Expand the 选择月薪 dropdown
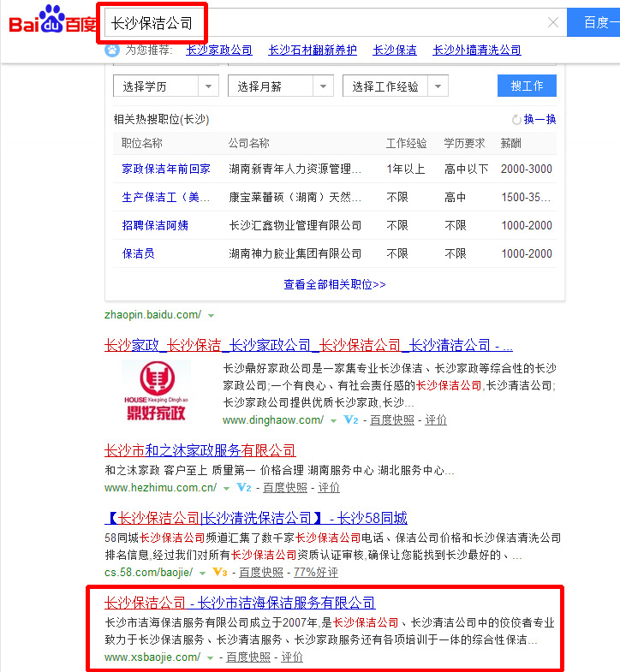 [281, 86]
